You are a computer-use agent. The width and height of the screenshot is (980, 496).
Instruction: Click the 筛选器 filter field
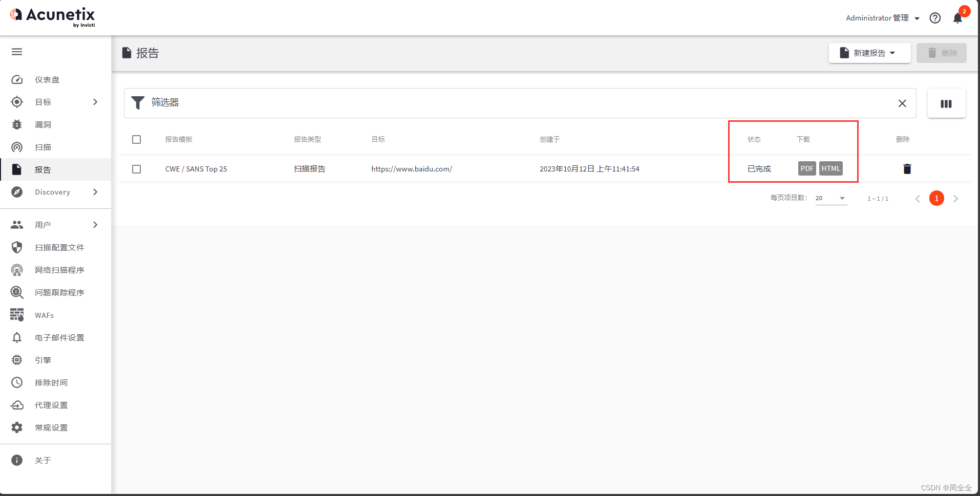tap(520, 103)
